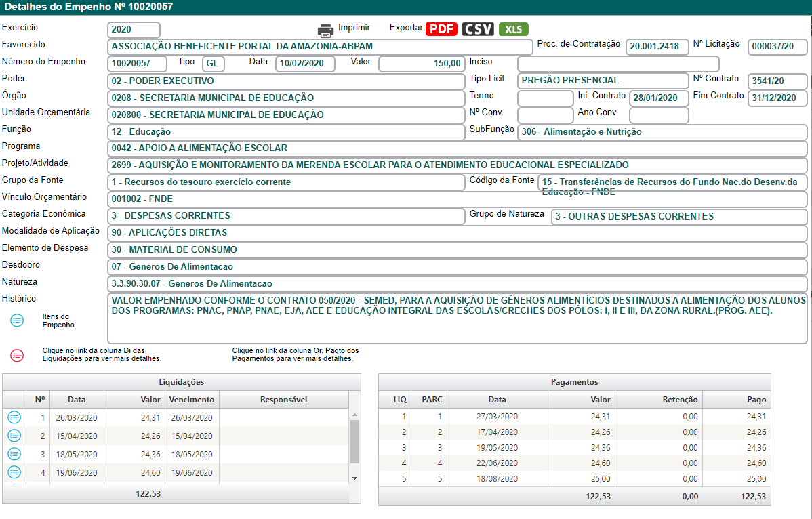Click Desdobro field 07 - Generos De Alimentacao
Image resolution: width=812 pixels, height=519 pixels.
pos(458,267)
